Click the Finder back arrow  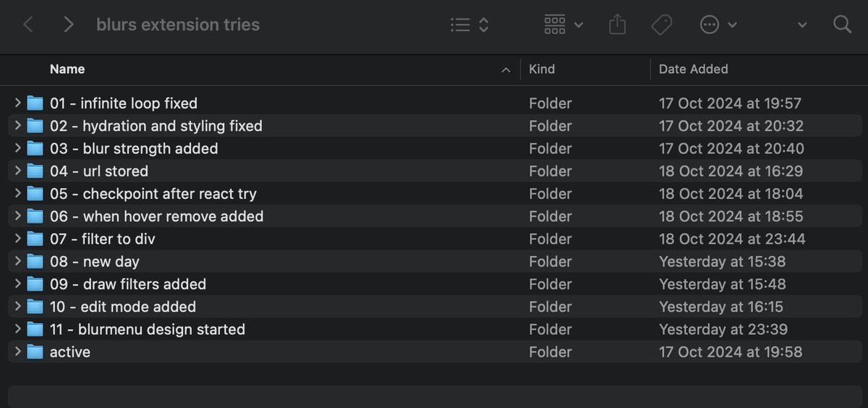[28, 25]
